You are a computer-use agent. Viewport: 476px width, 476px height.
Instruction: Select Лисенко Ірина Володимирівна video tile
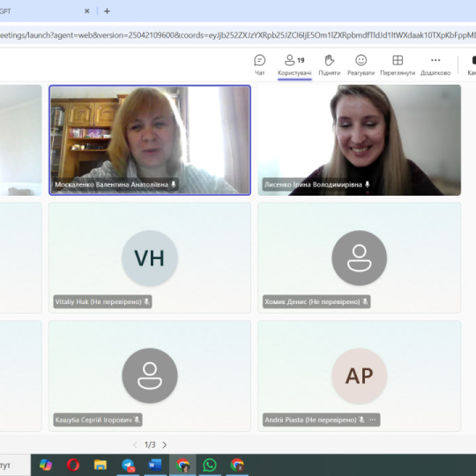click(360, 140)
